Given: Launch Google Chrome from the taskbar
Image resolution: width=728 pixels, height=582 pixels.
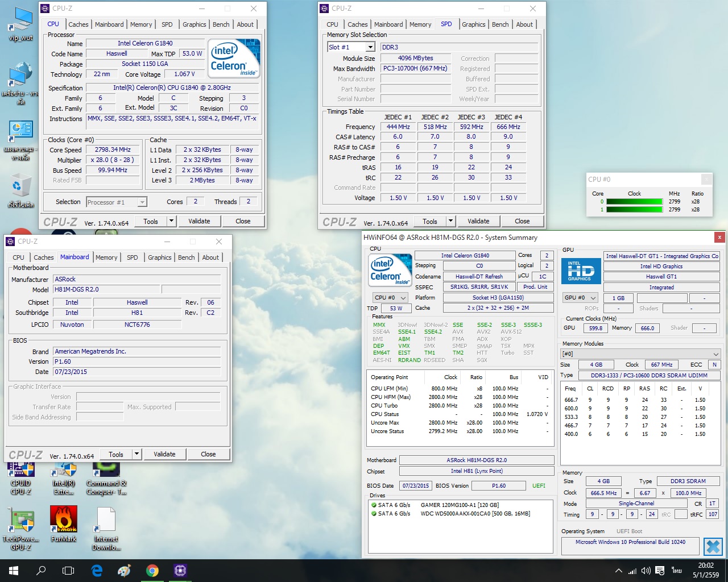Looking at the screenshot, I should (152, 571).
